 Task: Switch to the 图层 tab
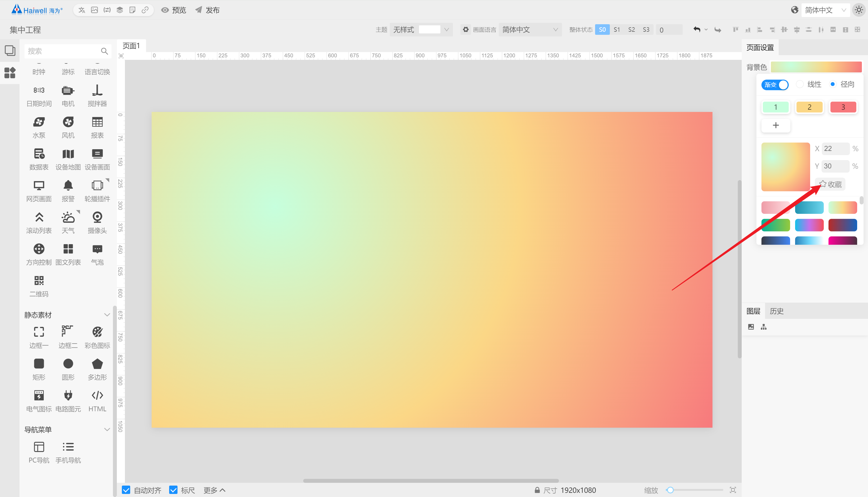(753, 311)
